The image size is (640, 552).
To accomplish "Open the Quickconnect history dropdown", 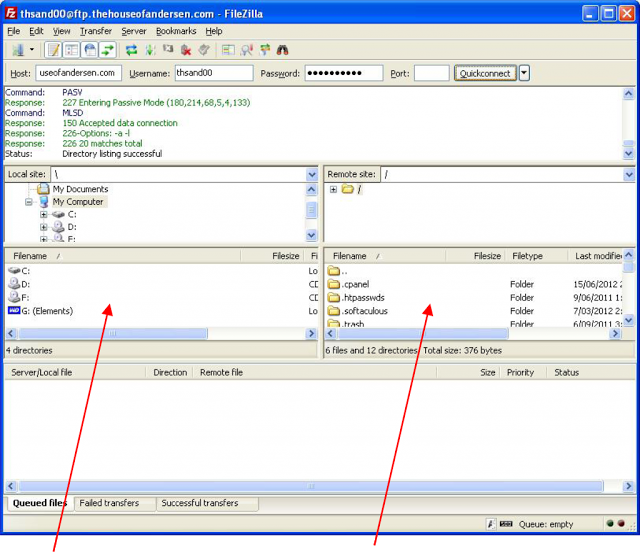I will 524,73.
